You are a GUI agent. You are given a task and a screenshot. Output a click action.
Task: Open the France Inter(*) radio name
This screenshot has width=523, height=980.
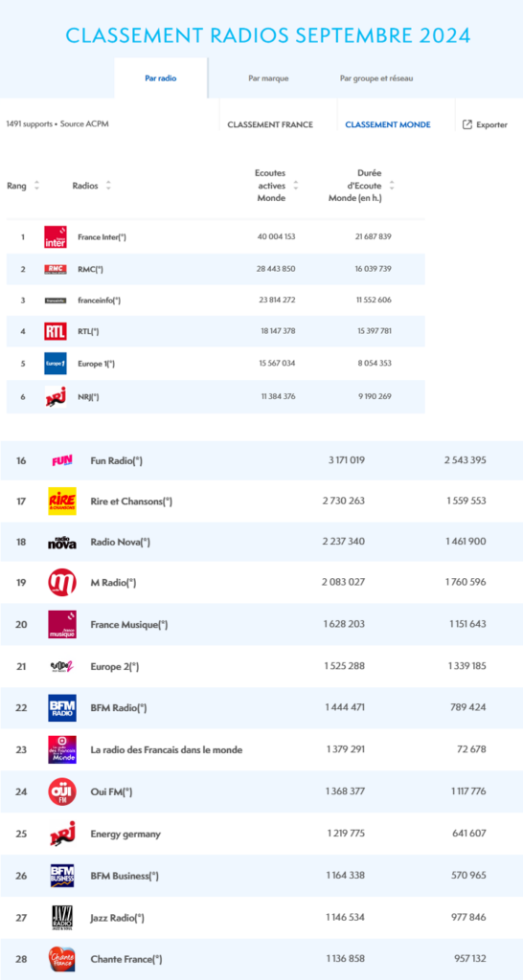point(102,237)
